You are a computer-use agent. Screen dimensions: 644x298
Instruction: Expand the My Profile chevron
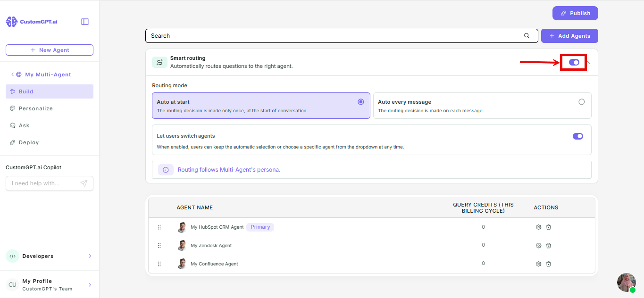(x=90, y=285)
